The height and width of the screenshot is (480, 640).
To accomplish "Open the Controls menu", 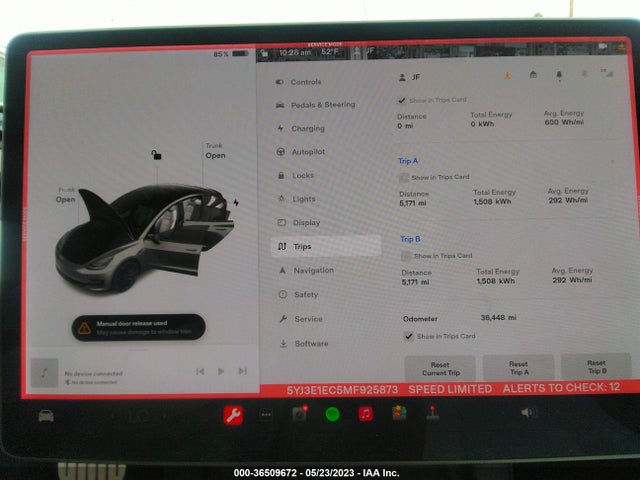I will (299, 82).
